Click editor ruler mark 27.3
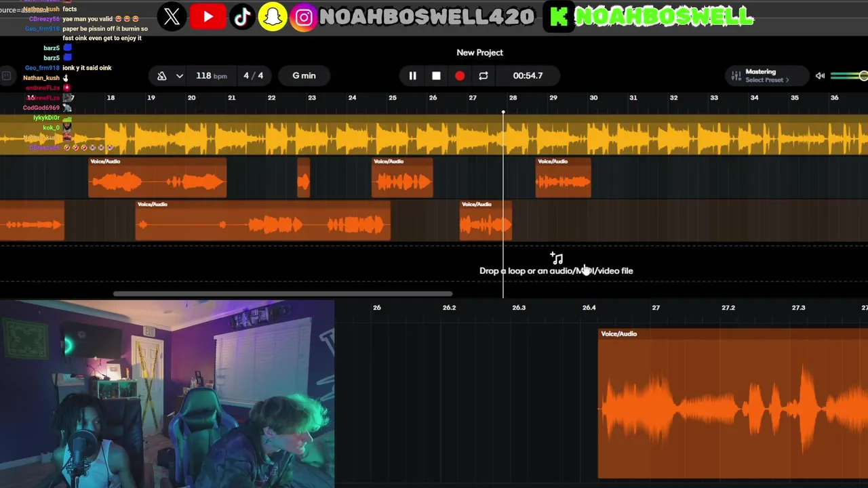This screenshot has width=868, height=488. 798,308
